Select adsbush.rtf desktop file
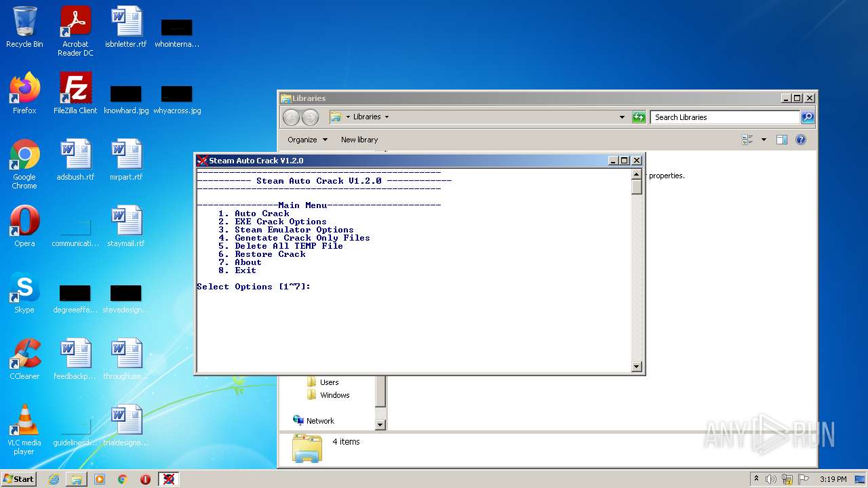The height and width of the screenshot is (488, 868). (75, 160)
